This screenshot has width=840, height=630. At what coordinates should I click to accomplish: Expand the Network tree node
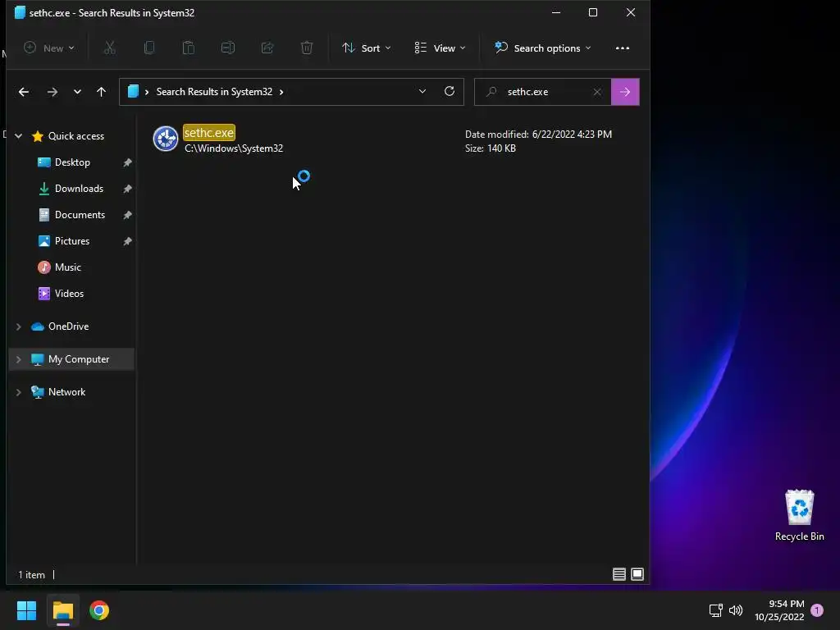(18, 392)
